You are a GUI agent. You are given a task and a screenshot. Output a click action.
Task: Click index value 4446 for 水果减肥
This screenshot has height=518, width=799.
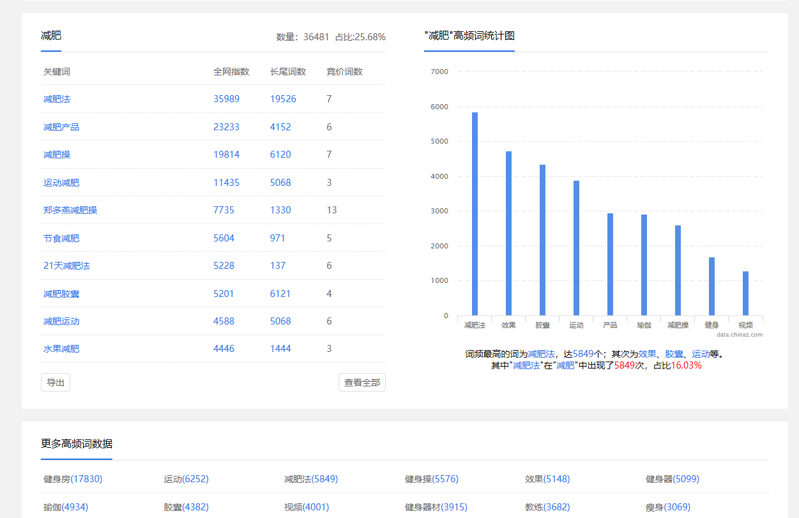coord(224,349)
